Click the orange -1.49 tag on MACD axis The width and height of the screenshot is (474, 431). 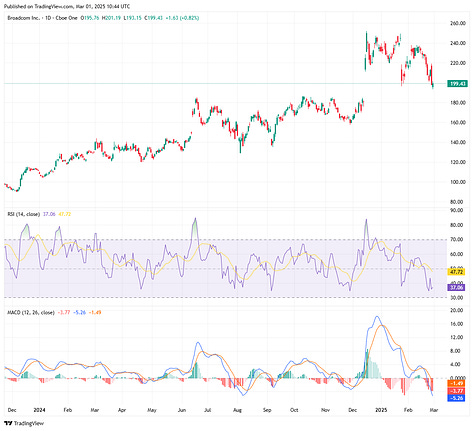pos(456,384)
